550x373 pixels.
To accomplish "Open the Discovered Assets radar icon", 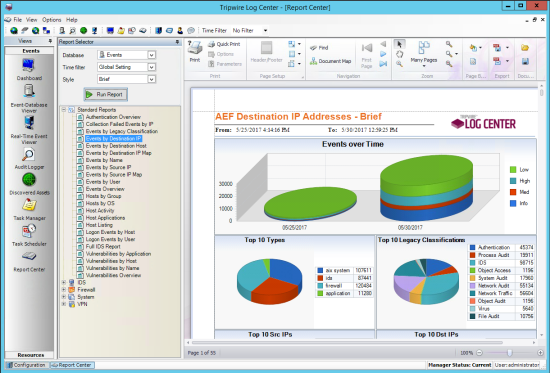I will point(29,180).
